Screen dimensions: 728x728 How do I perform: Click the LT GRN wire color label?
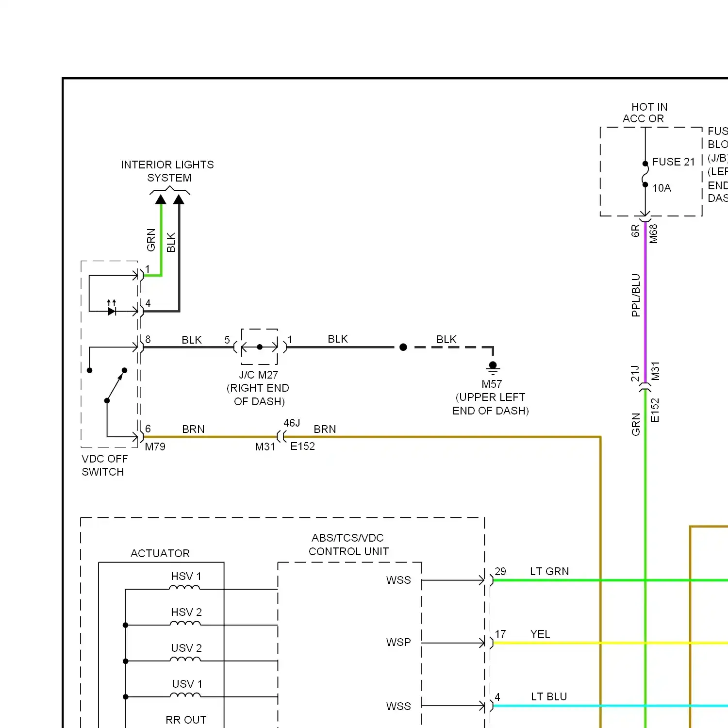tap(549, 571)
